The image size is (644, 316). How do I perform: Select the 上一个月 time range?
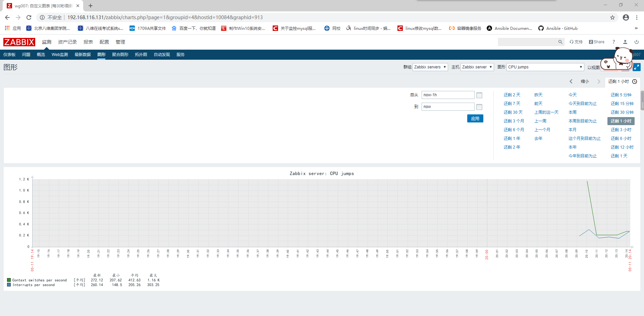pos(542,130)
